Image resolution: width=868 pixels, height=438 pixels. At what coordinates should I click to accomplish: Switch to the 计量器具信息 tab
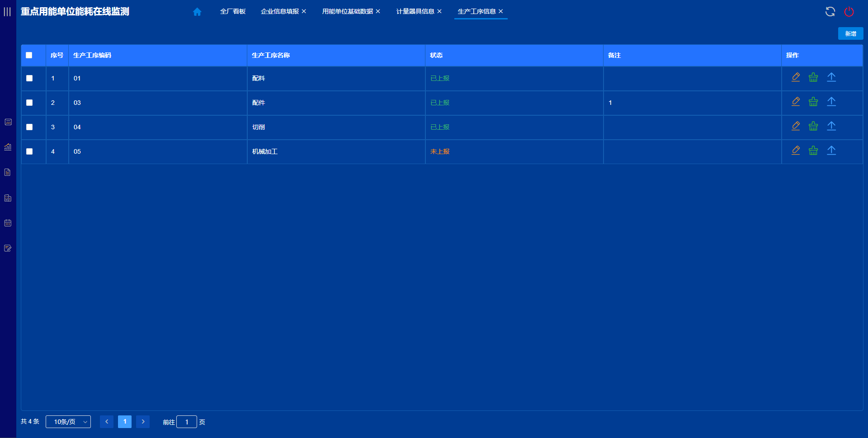point(415,11)
